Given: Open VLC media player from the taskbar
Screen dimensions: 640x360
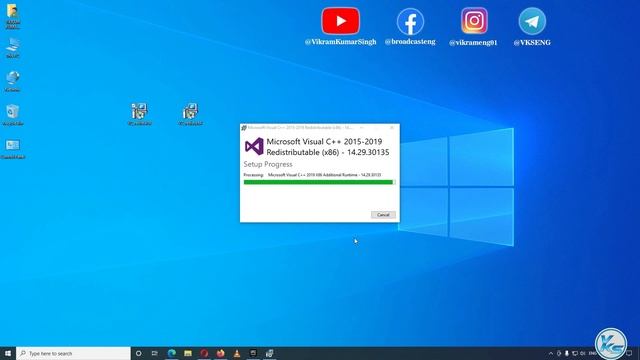Looking at the screenshot, I should [237, 353].
